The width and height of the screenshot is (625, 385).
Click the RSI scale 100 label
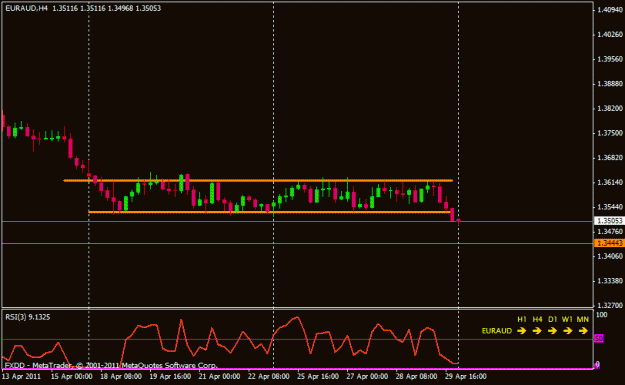point(602,315)
